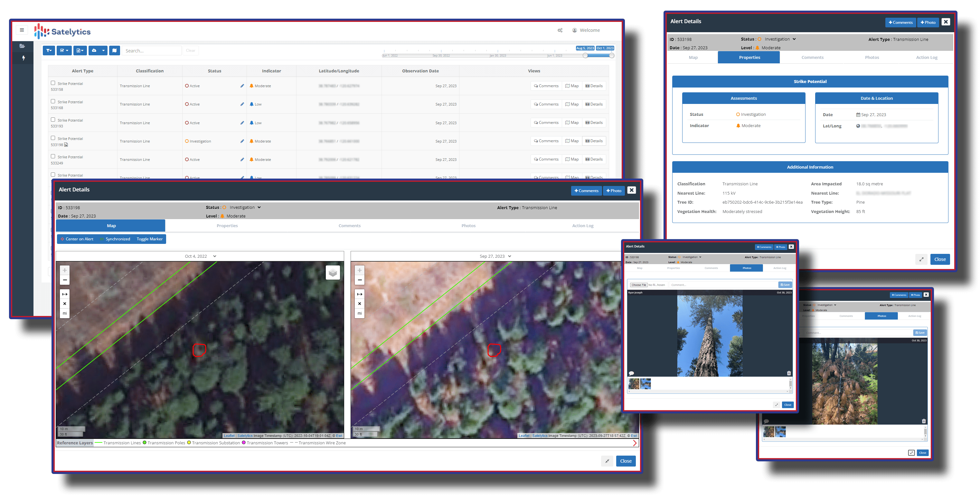Click the map view toolbar button
This screenshot has height=500, width=980.
pyautogui.click(x=115, y=51)
